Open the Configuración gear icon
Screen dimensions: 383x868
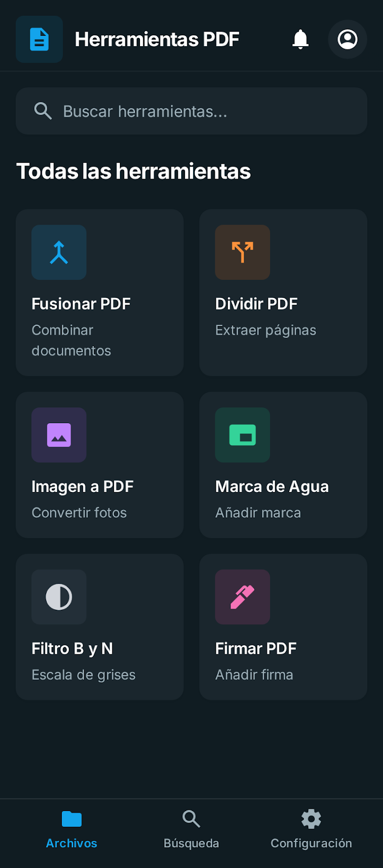click(311, 819)
